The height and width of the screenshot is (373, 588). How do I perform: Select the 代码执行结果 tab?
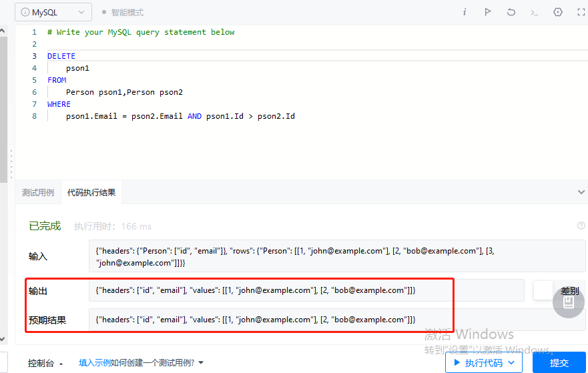pyautogui.click(x=91, y=192)
